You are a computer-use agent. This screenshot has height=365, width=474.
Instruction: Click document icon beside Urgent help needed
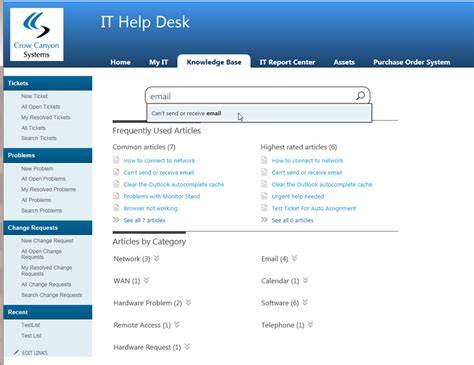[x=264, y=196]
